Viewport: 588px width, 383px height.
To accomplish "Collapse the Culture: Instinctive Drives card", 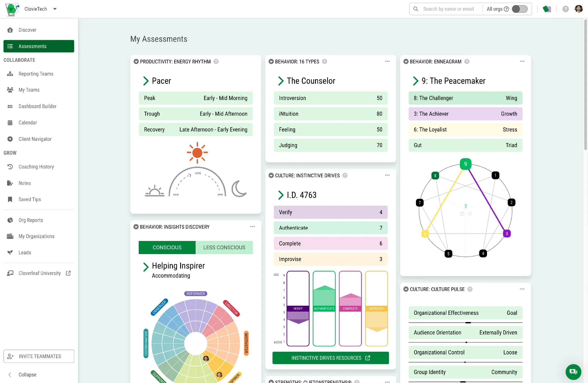I will pyautogui.click(x=271, y=175).
